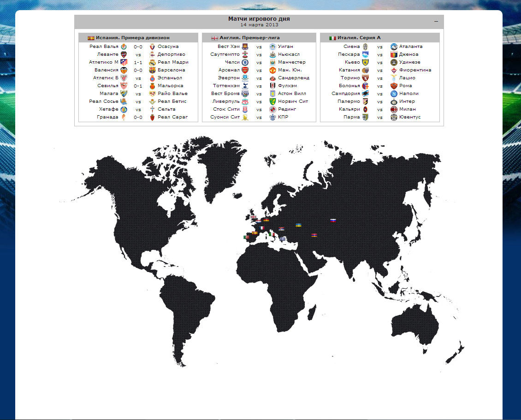Click the 1-1 score of Атлетико М match
The height and width of the screenshot is (420, 521).
(138, 62)
